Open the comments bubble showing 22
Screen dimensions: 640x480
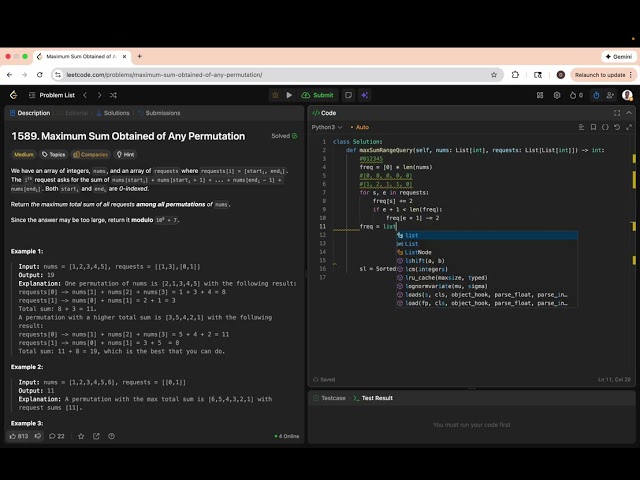pos(56,436)
